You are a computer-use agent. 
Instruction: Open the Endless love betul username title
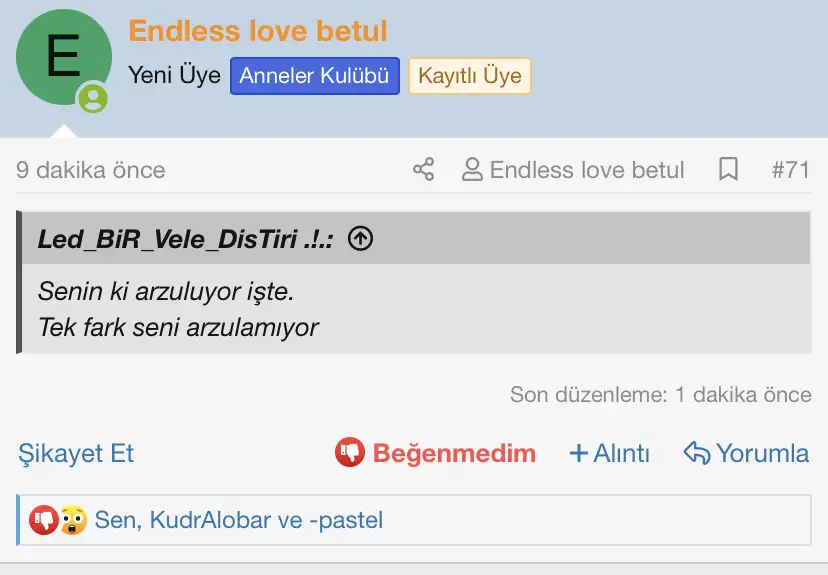tap(258, 31)
